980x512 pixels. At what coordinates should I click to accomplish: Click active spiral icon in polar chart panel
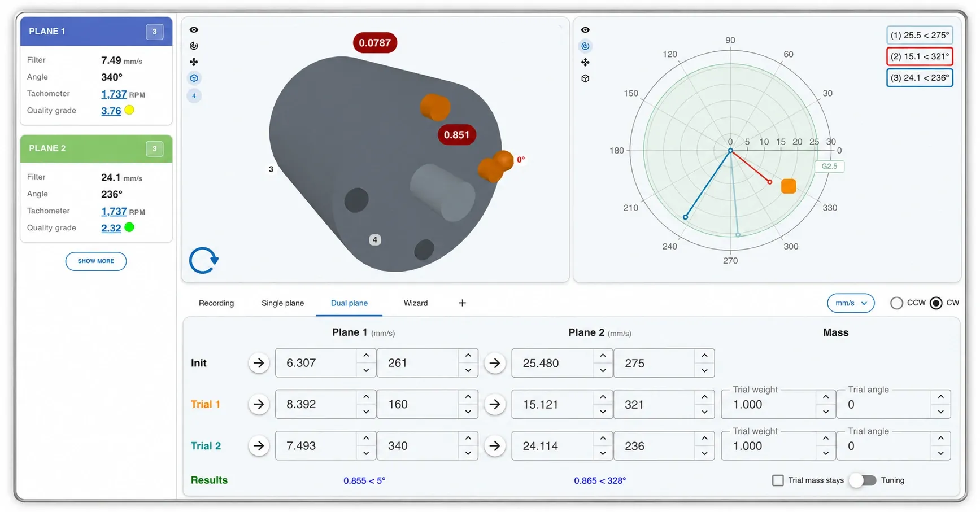(585, 46)
